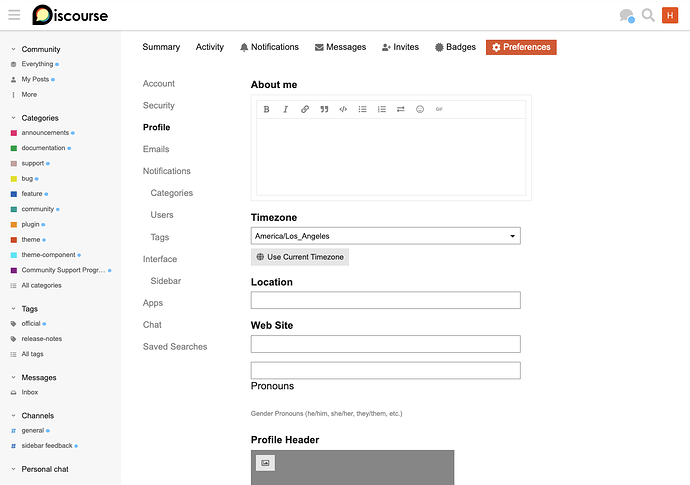Apply italic formatting in the editor toolbar
Screen dimensions: 690x485
click(x=286, y=109)
